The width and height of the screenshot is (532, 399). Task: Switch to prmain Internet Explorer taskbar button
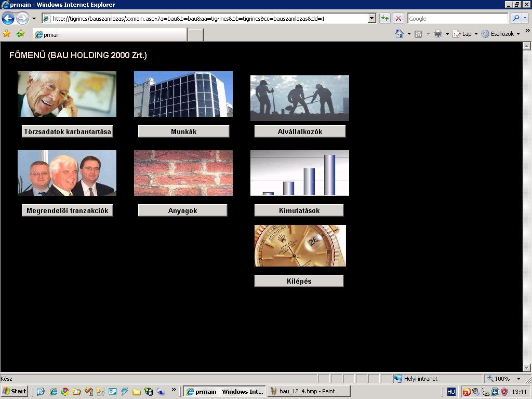[224, 392]
